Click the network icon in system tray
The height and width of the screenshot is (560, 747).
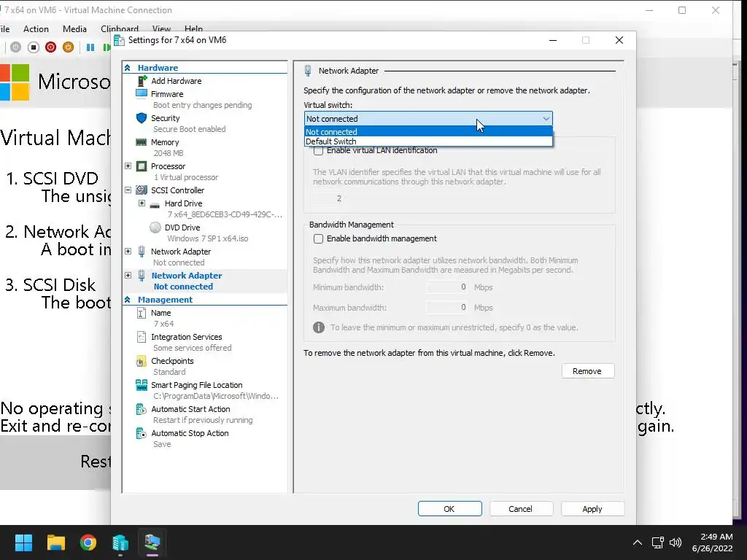(x=658, y=542)
